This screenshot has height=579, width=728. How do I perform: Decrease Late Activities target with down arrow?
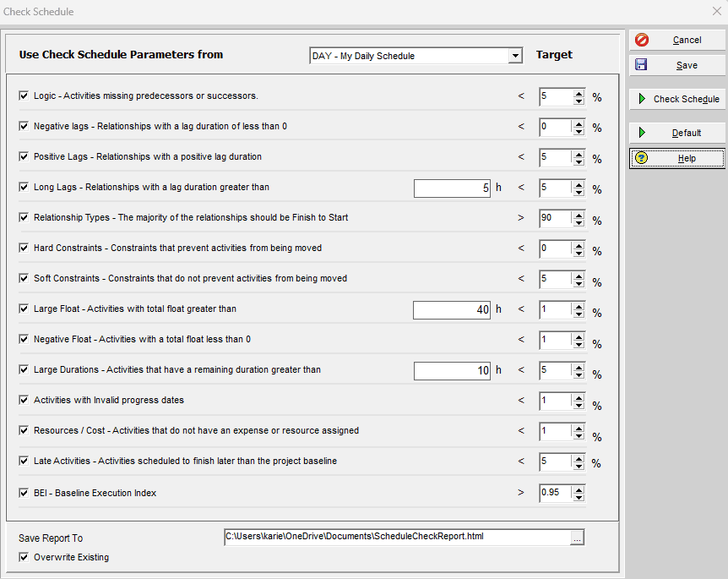click(579, 467)
